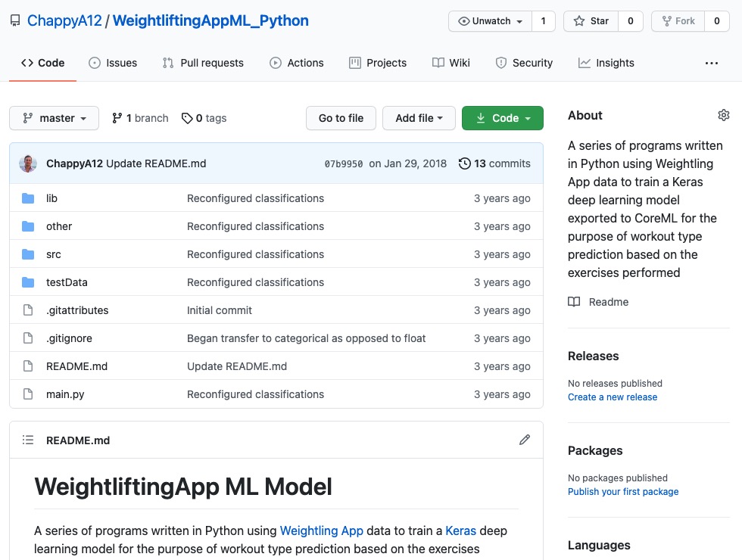
Task: Follow the Keras link in the README
Action: pos(460,530)
